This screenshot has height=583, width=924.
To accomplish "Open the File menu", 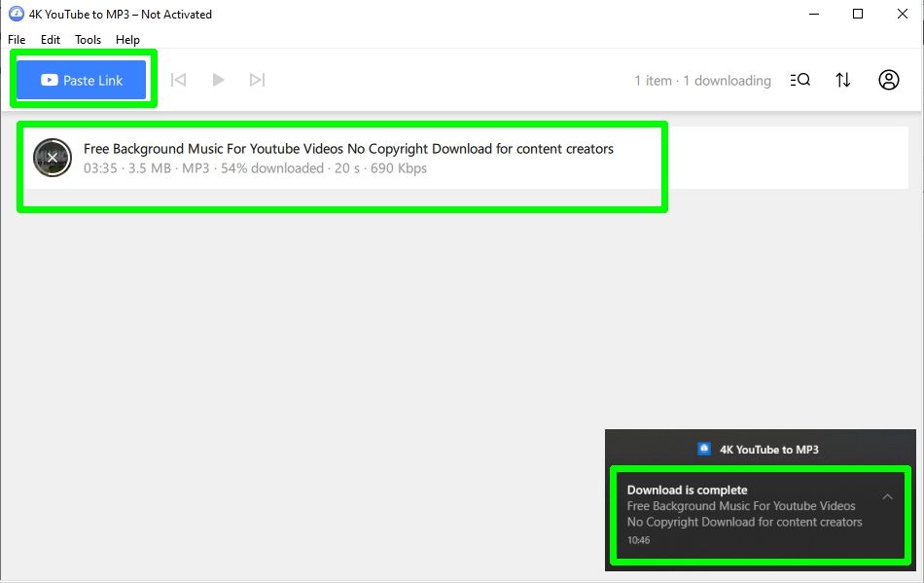I will (x=16, y=39).
